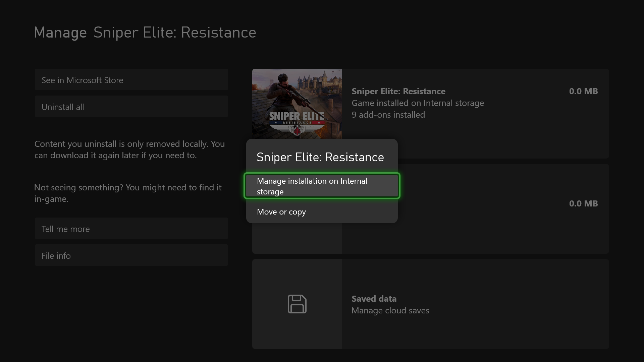The height and width of the screenshot is (362, 644).
Task: Click the Uninstall all button
Action: [131, 107]
